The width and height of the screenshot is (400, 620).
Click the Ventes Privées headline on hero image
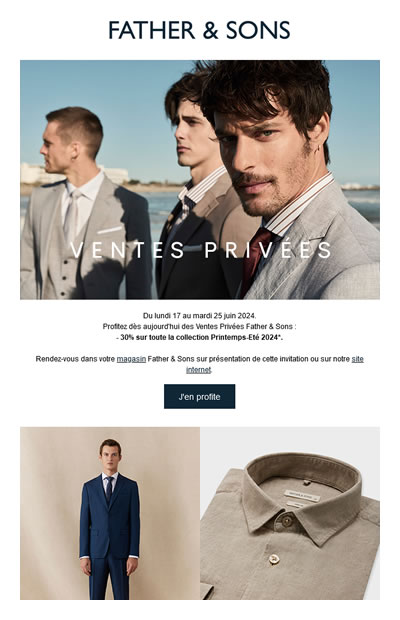click(201, 250)
